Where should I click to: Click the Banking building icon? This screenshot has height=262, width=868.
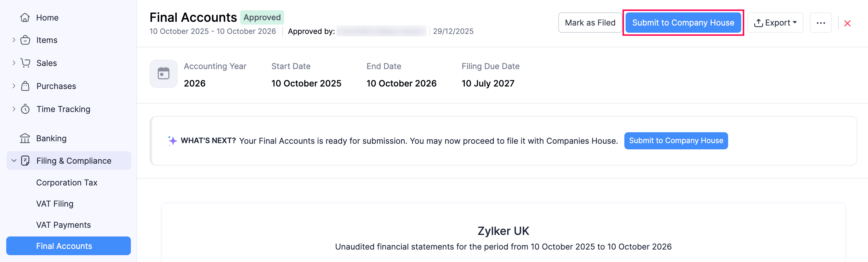coord(25,138)
